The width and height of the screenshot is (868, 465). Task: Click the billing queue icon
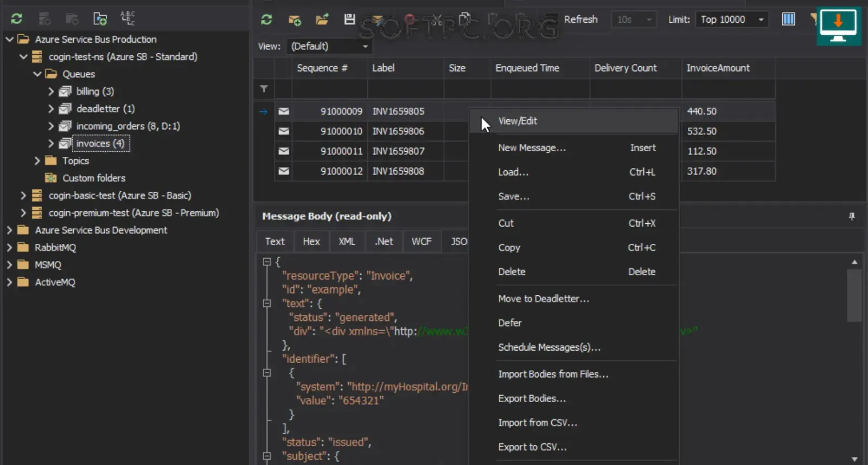pos(65,91)
